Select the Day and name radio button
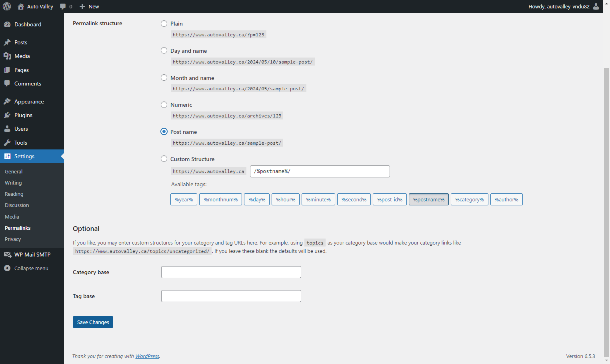 [164, 50]
